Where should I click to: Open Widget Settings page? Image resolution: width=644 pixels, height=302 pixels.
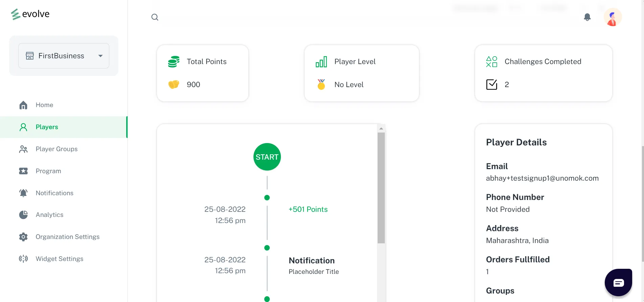(x=59, y=259)
